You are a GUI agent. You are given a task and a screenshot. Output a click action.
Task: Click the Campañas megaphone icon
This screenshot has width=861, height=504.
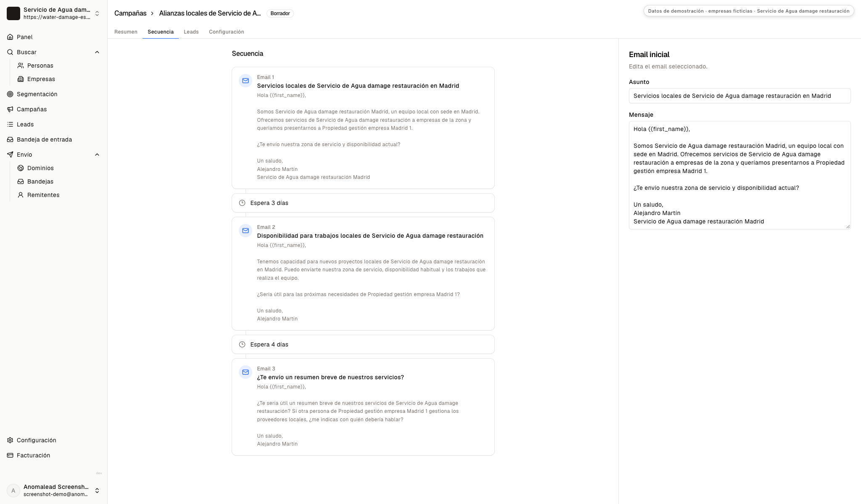click(x=10, y=109)
